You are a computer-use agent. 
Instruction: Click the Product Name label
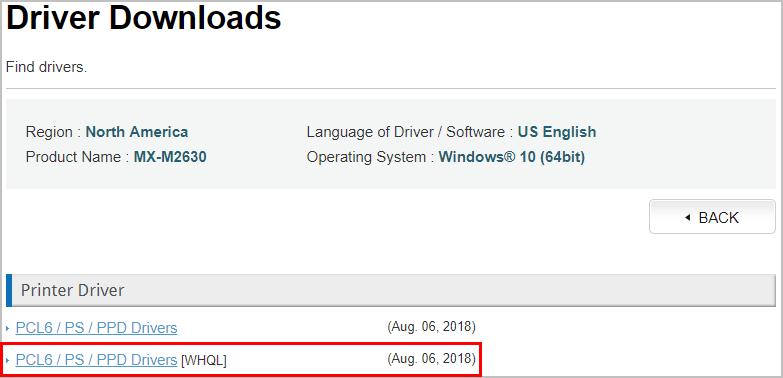click(77, 157)
